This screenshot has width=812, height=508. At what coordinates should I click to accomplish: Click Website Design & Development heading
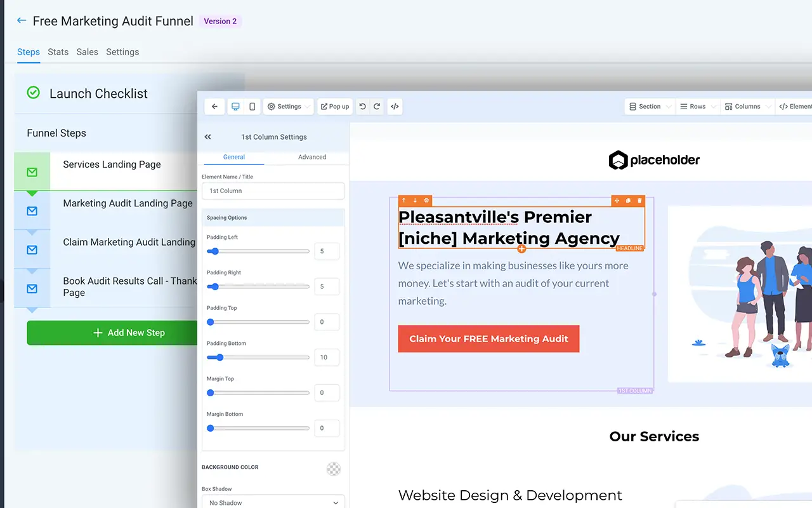[x=510, y=495]
